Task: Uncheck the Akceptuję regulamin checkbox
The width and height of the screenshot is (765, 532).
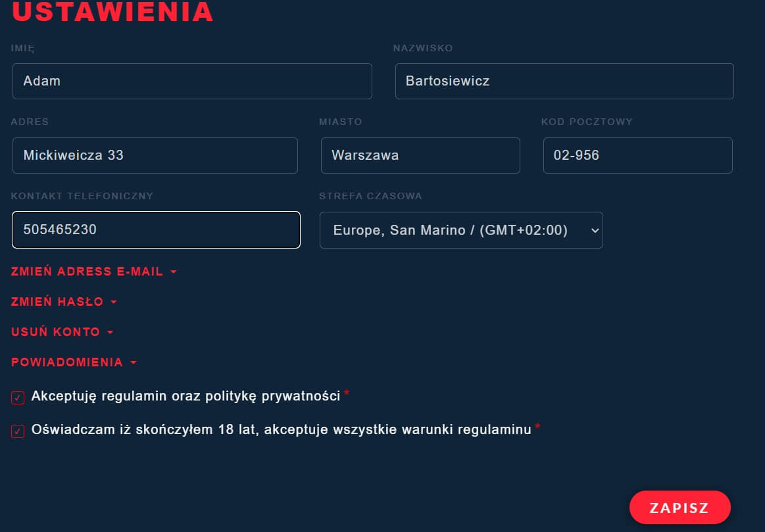Action: coord(18,397)
